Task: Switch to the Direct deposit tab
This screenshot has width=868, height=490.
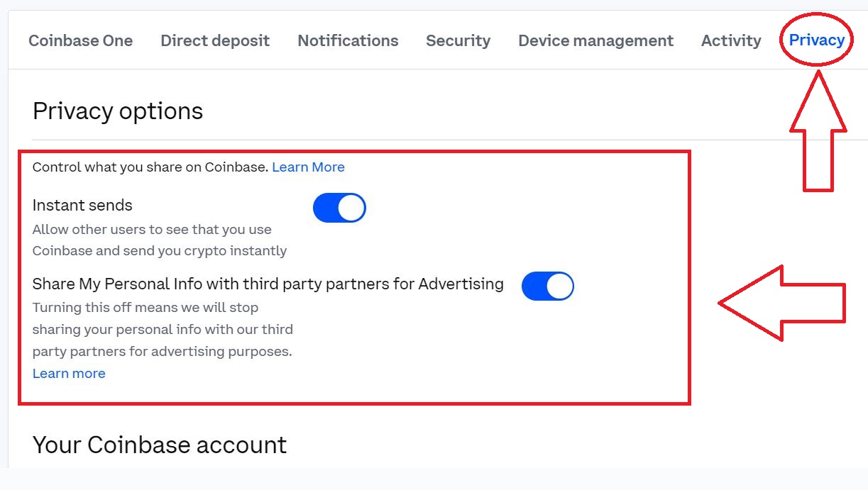Action: coord(215,41)
